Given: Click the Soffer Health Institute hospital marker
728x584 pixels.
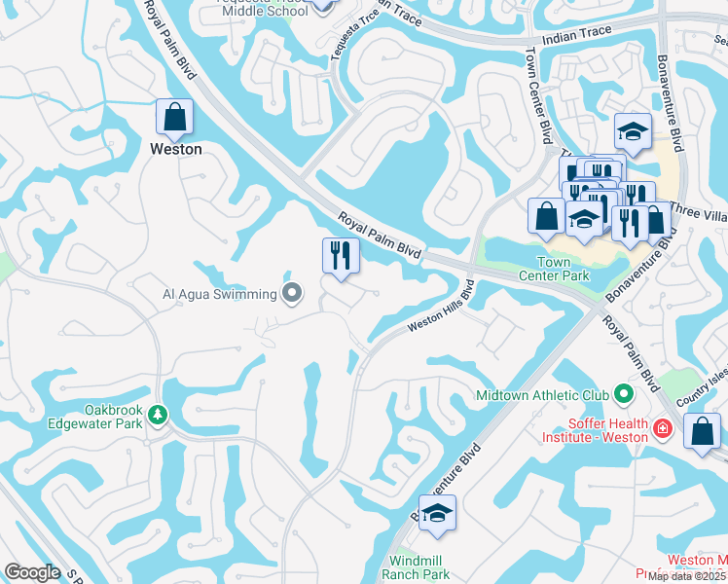Looking at the screenshot, I should pyautogui.click(x=663, y=428).
